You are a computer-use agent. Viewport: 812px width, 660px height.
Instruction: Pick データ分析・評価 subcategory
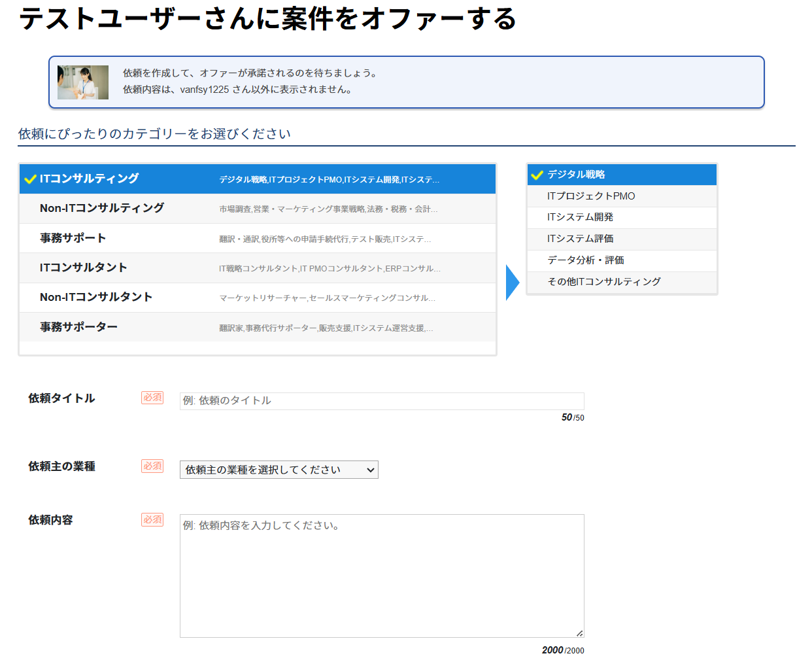tap(622, 260)
